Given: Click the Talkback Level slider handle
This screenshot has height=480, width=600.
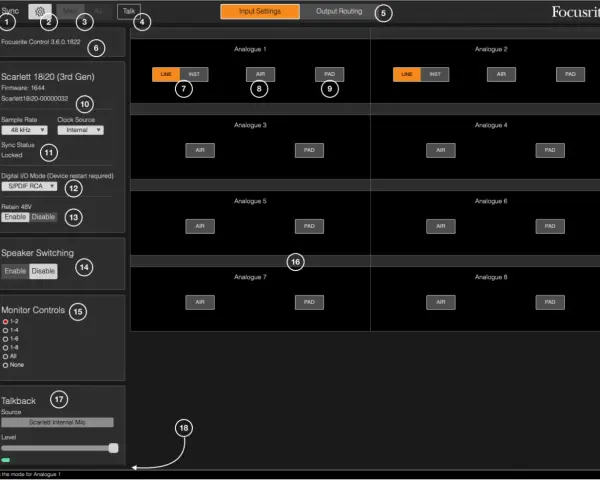Looking at the screenshot, I should pyautogui.click(x=113, y=448).
